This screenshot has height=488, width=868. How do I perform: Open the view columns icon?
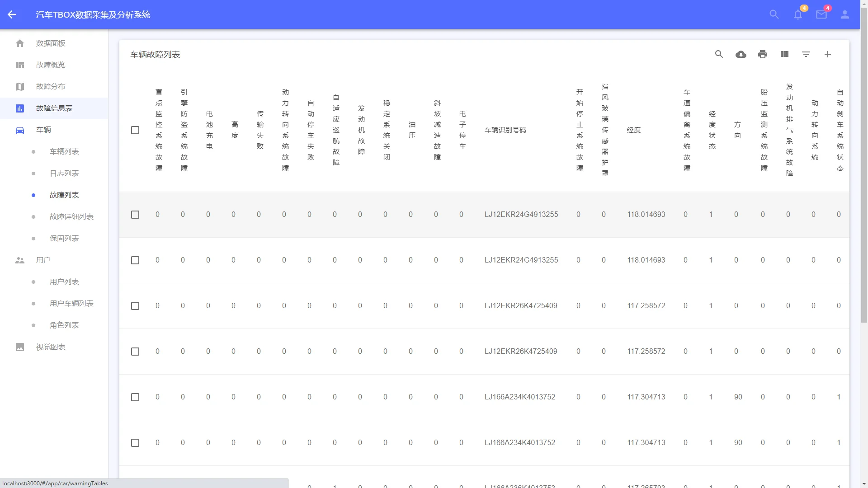[x=784, y=54]
